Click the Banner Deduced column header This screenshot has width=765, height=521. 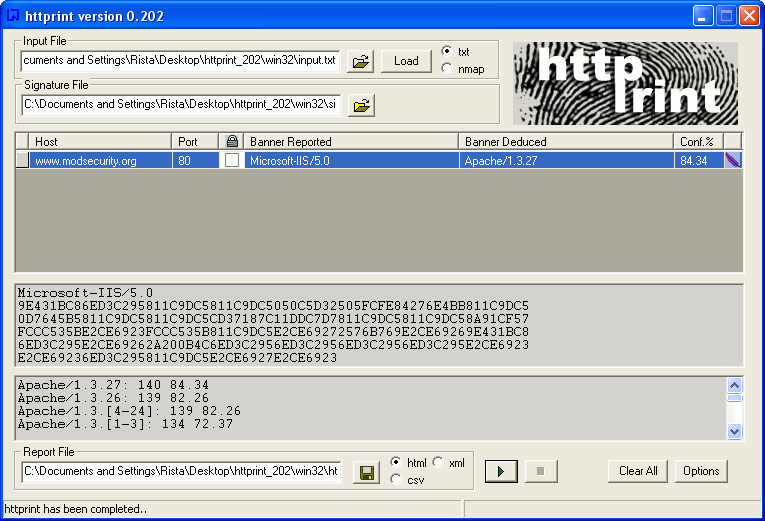coord(566,141)
